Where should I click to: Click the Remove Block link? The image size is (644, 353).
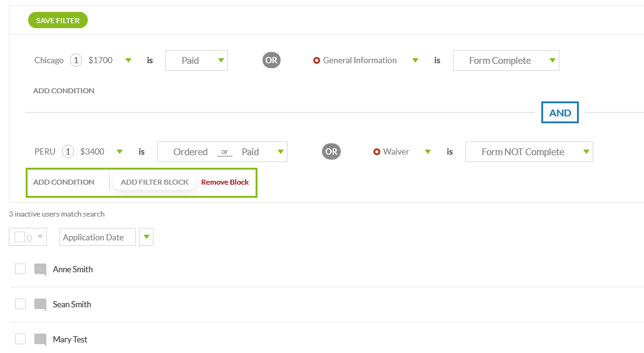pos(225,182)
